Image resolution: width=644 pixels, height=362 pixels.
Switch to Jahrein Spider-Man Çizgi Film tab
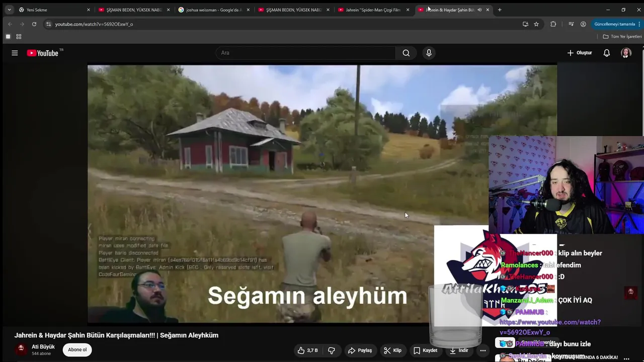tap(372, 10)
